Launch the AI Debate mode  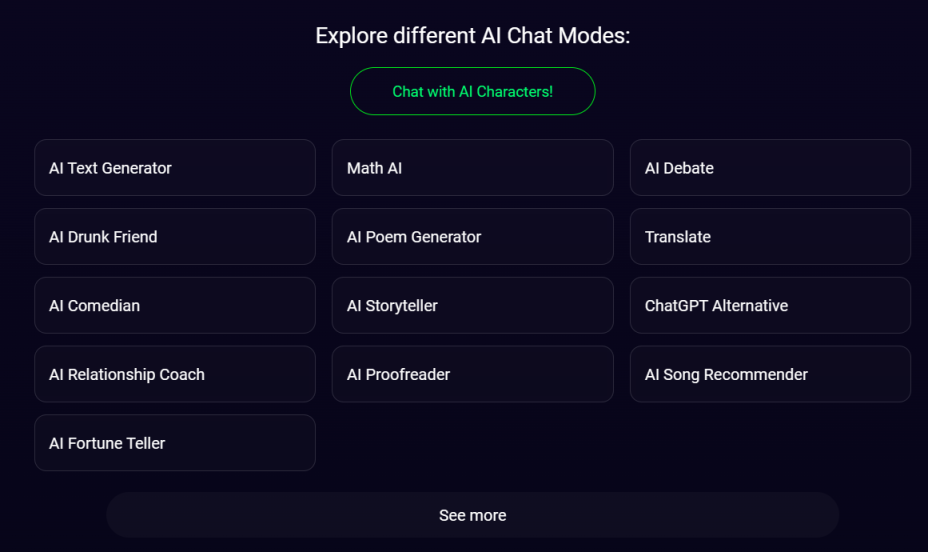(770, 168)
